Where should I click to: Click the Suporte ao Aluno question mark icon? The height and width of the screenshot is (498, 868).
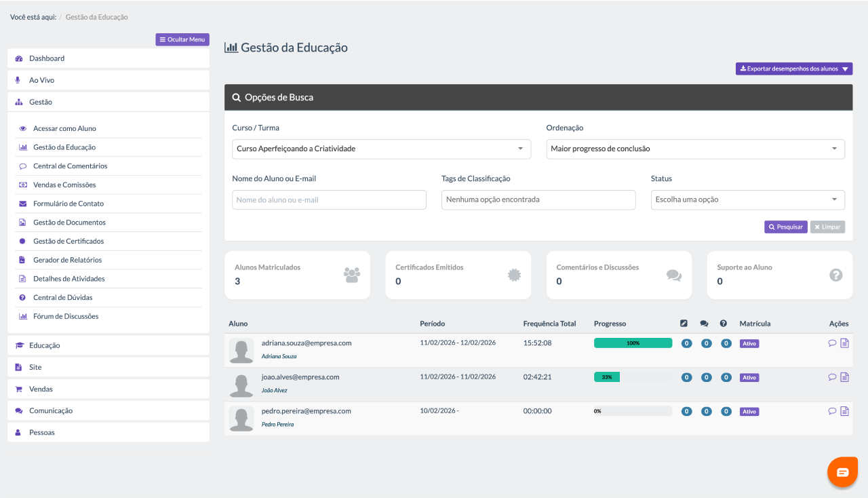click(835, 275)
